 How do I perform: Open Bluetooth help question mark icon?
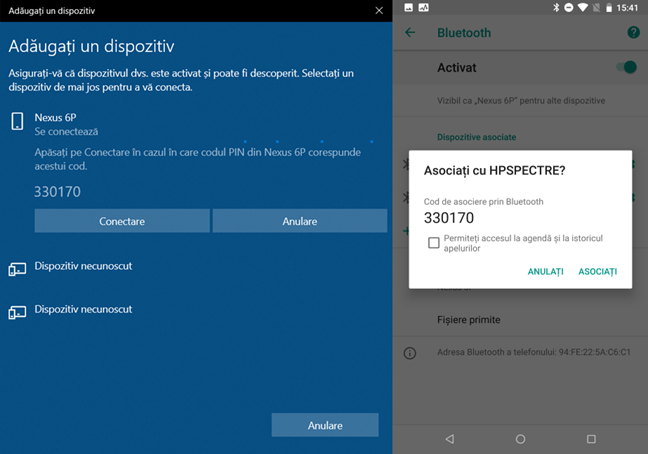[632, 33]
